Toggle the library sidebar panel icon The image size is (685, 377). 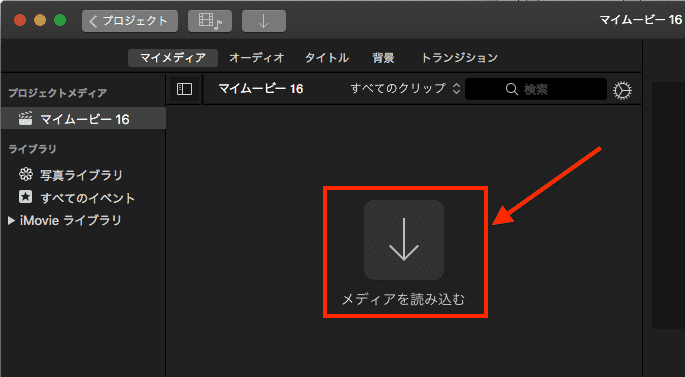pyautogui.click(x=184, y=89)
